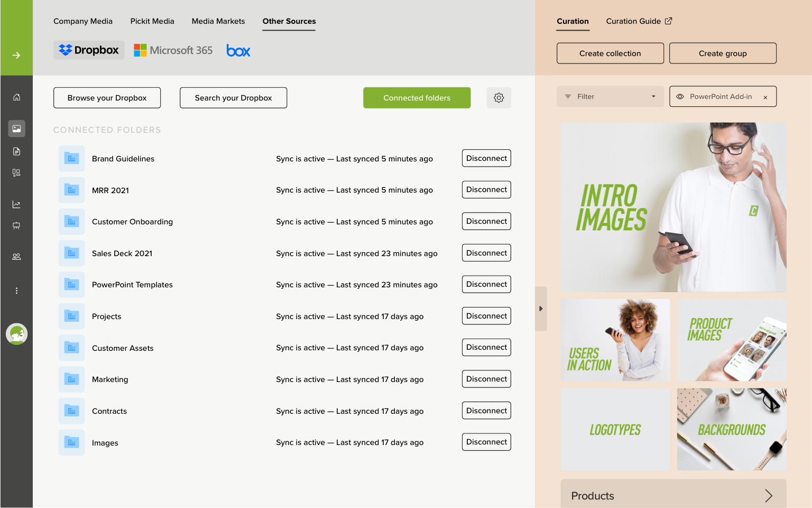Select the Box source logo
This screenshot has height=508, width=812.
click(x=238, y=51)
